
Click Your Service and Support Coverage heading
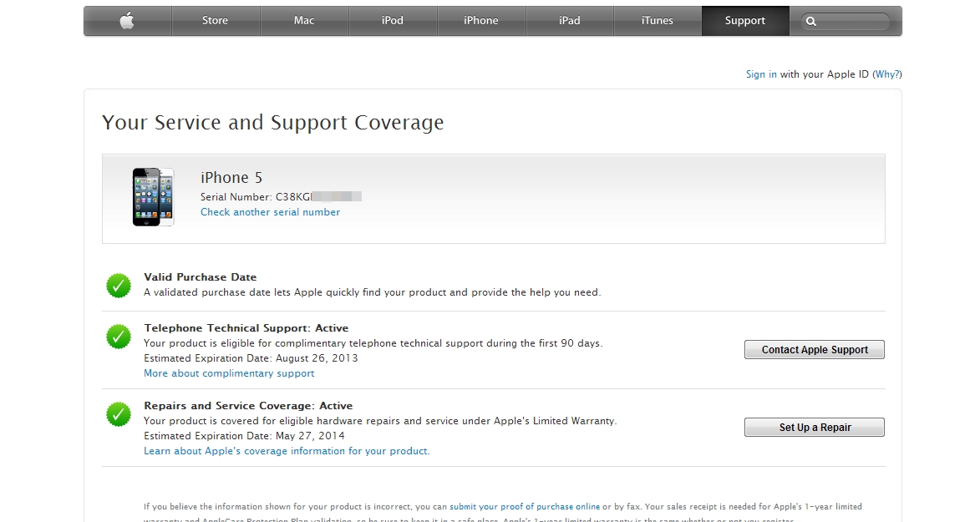click(x=273, y=123)
